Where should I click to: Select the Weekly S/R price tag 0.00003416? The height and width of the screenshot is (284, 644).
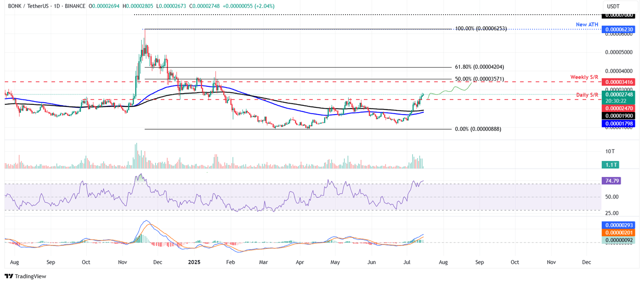[619, 82]
